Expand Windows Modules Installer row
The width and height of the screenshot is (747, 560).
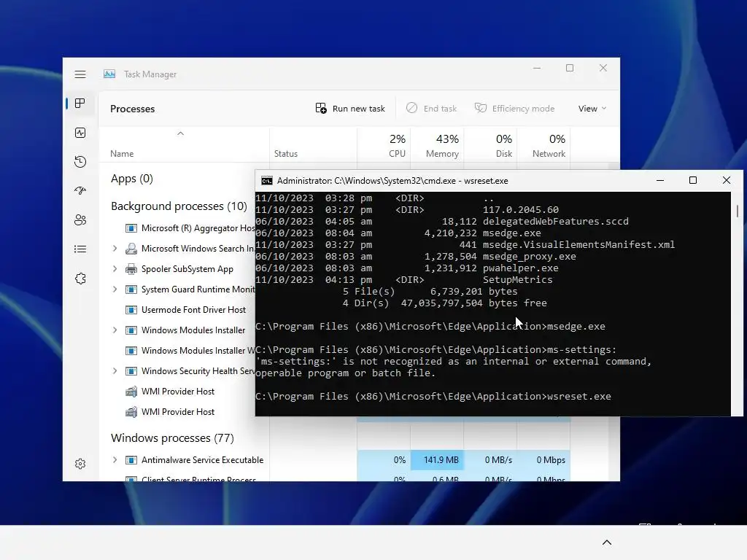[x=115, y=330]
